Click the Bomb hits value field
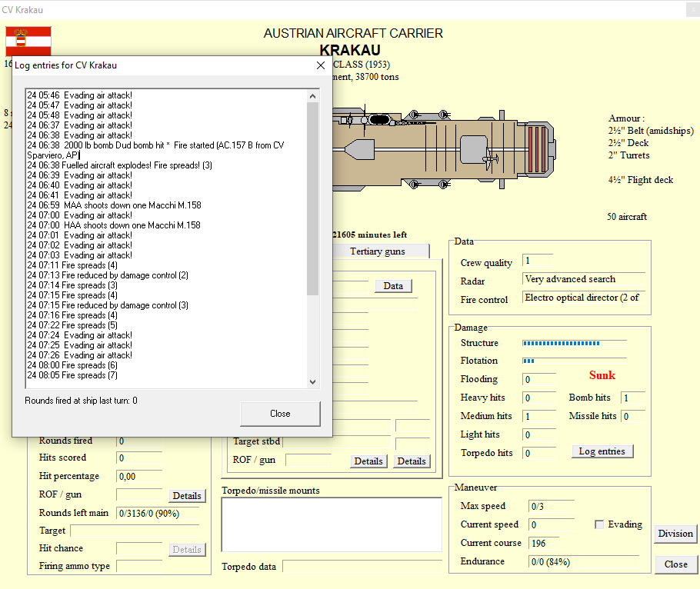This screenshot has height=589, width=700. point(632,398)
